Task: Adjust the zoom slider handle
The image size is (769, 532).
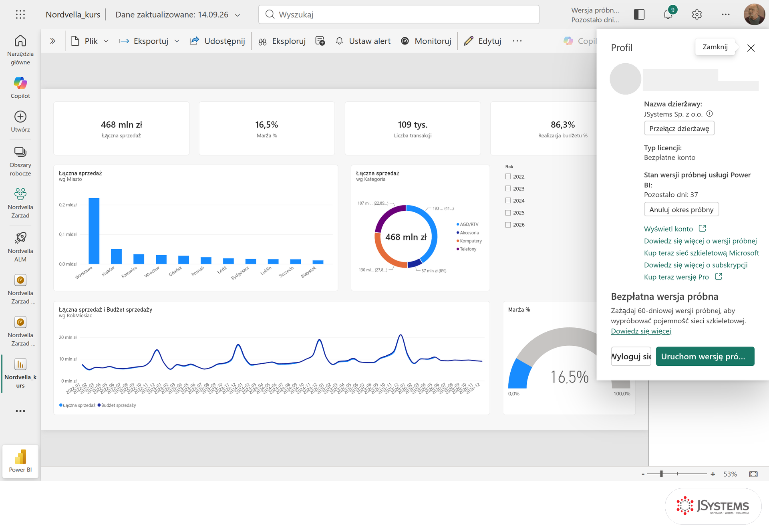Action: click(662, 474)
